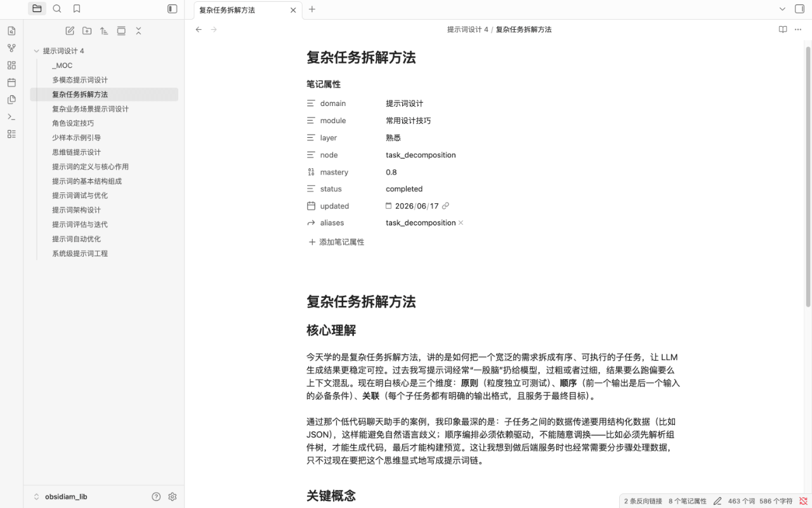Viewport: 812px width, 508px height.
Task: Open date picker calendar icon for updated
Action: pos(389,206)
